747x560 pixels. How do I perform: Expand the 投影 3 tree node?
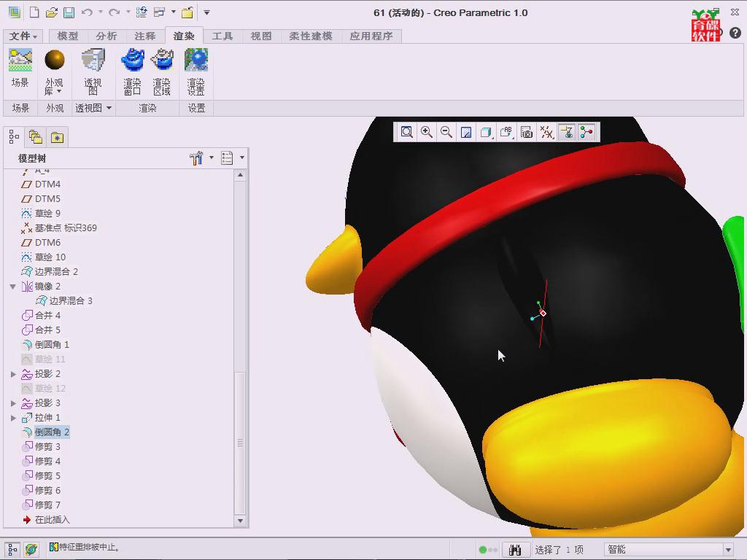[13, 403]
